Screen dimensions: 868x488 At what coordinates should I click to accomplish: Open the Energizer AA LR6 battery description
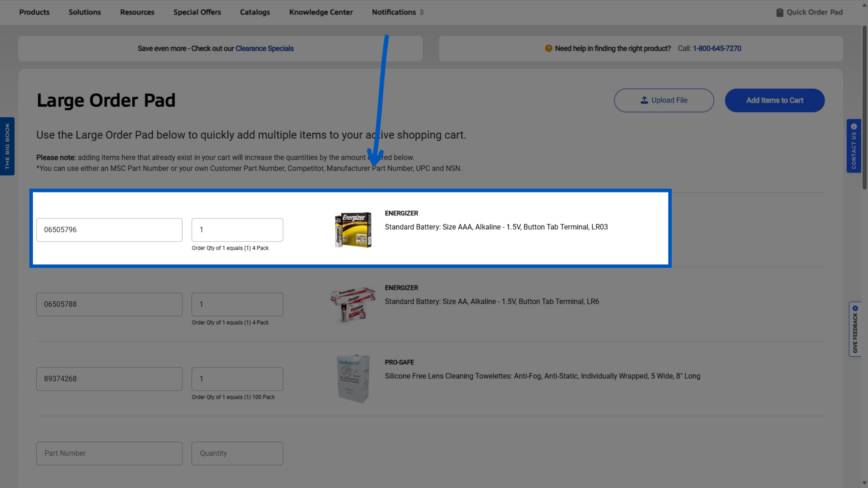[492, 302]
